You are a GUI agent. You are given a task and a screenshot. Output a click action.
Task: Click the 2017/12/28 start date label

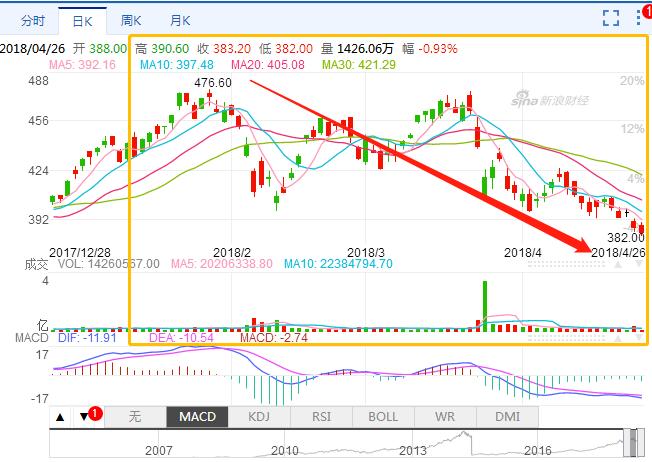[80, 252]
